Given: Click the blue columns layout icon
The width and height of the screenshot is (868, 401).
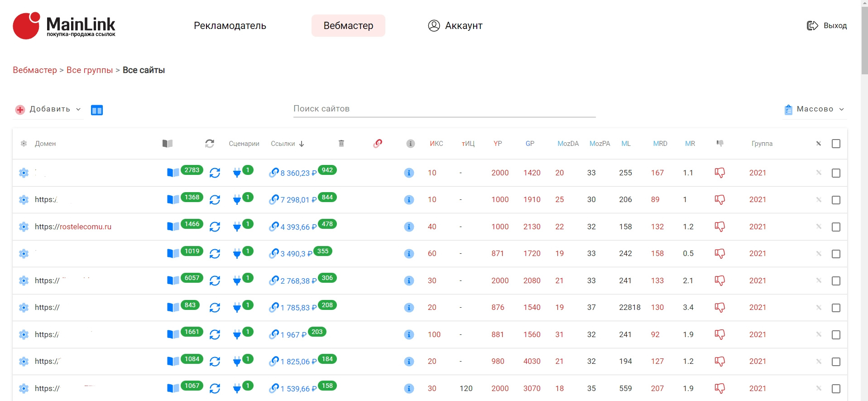Looking at the screenshot, I should coord(97,110).
